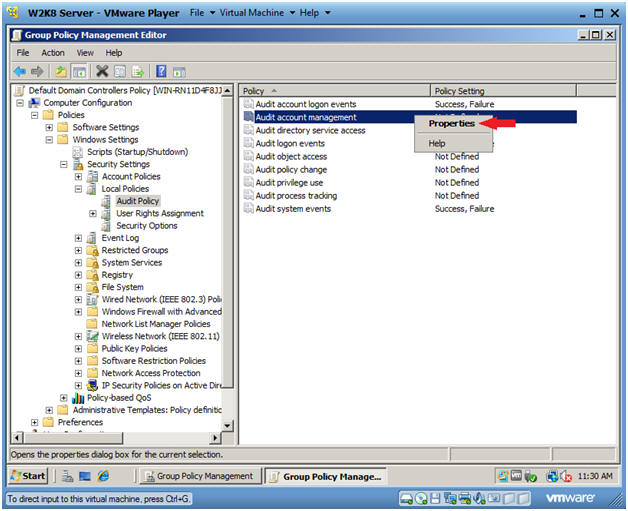
Task: Click the tree pane scroll up arrow
Action: click(227, 91)
